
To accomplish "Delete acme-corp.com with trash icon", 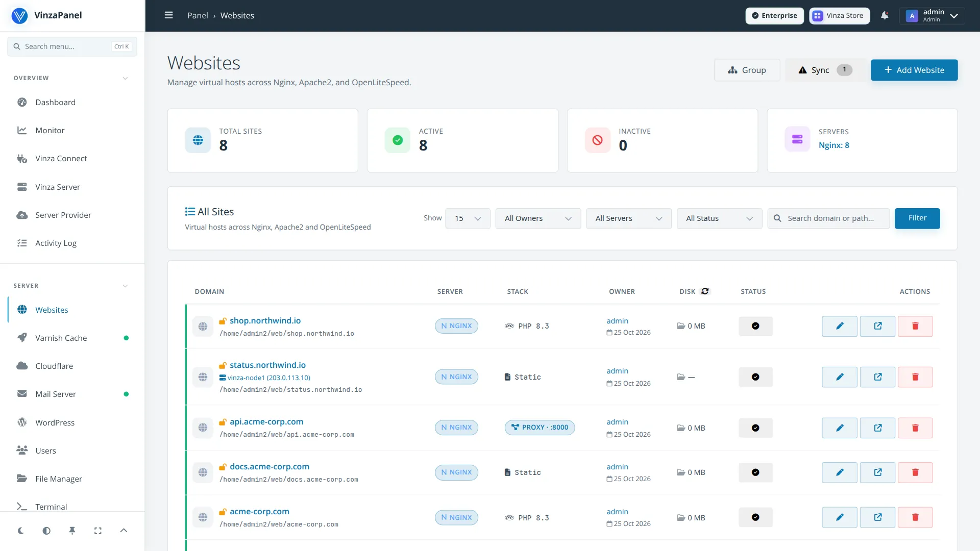I will click(x=915, y=517).
